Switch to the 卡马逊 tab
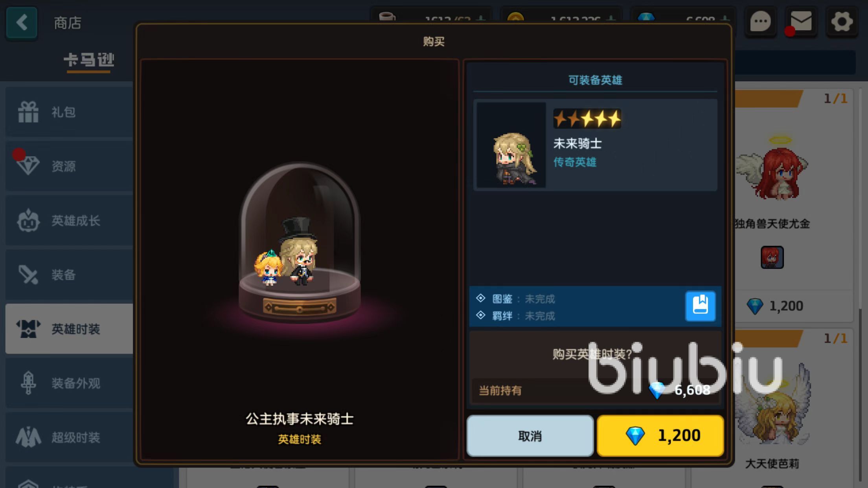 pos(89,60)
